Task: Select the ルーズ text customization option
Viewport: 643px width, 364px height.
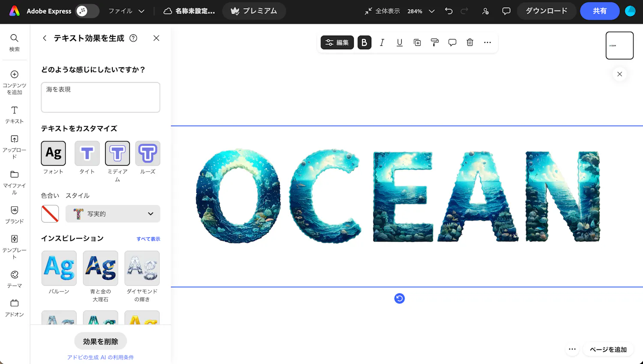Action: point(147,153)
